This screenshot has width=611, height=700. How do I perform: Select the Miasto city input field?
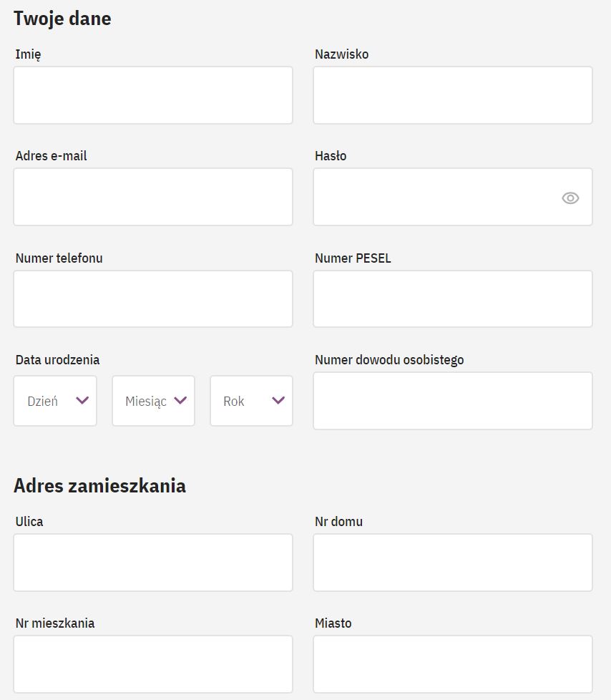pos(452,664)
